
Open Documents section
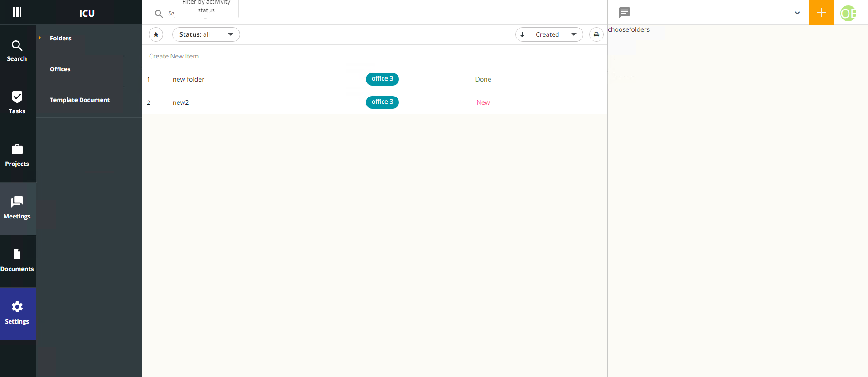click(17, 261)
